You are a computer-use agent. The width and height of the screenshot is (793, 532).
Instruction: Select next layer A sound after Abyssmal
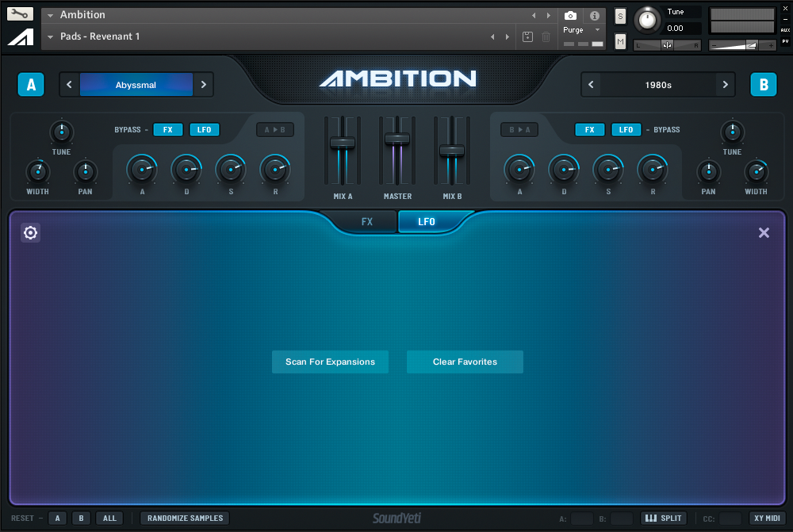pos(204,85)
